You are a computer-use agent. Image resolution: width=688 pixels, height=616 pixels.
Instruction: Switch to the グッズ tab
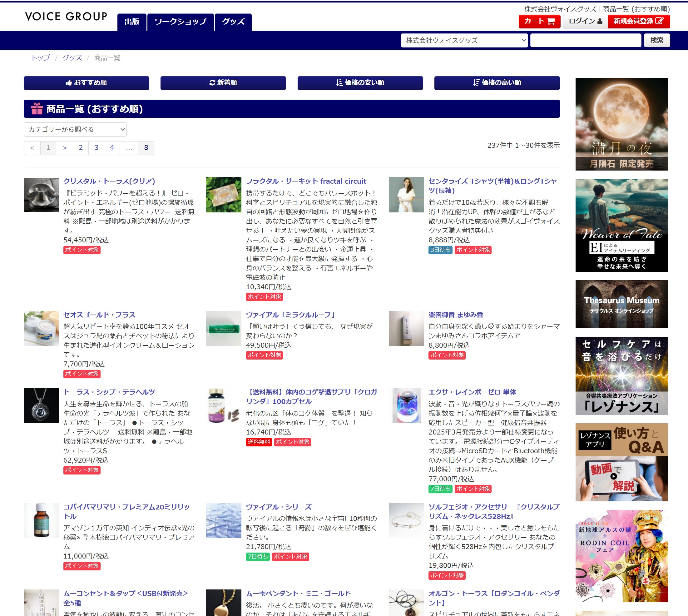point(233,22)
